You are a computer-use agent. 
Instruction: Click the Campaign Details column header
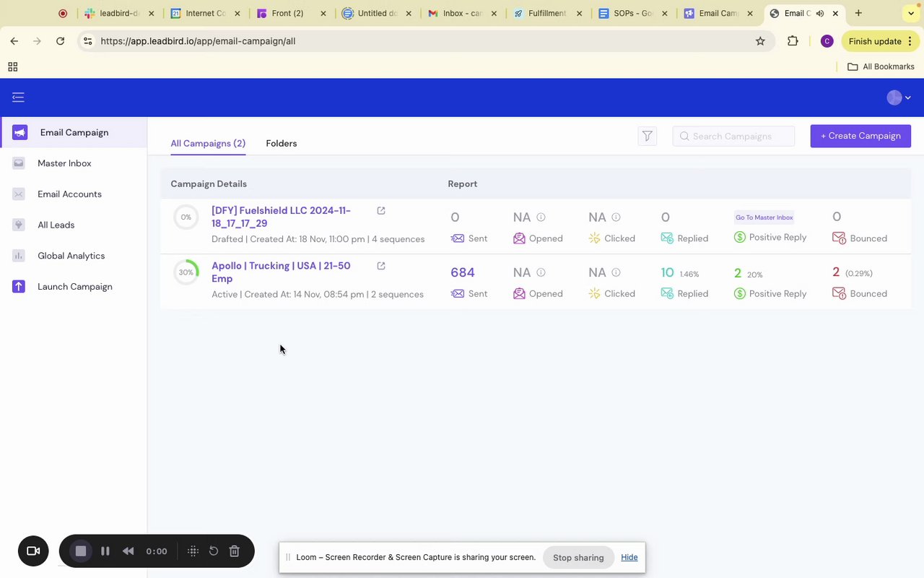(x=209, y=184)
